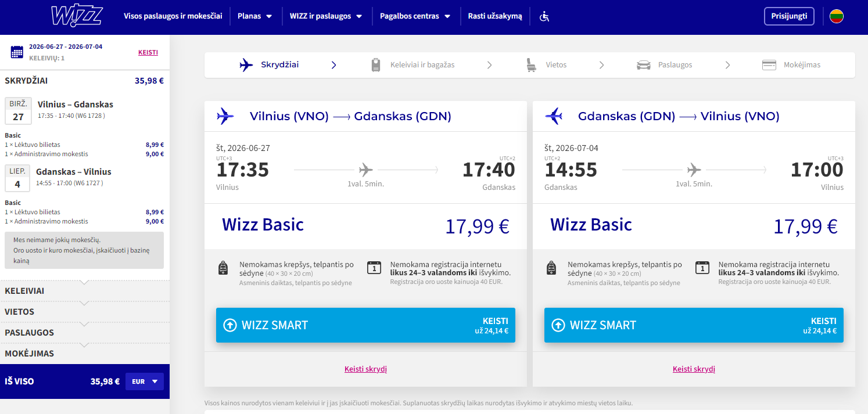
Task: Open the EUR currency selector
Action: point(145,381)
